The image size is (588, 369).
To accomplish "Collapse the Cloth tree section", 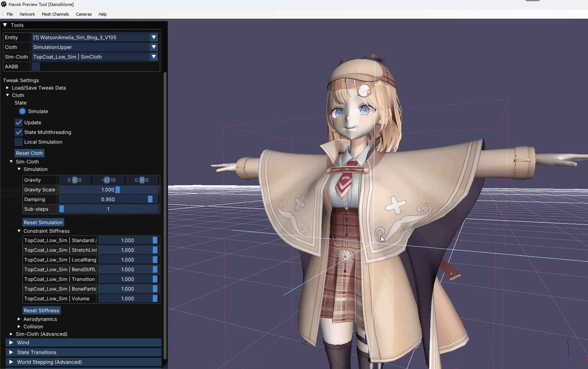I will pyautogui.click(x=7, y=95).
